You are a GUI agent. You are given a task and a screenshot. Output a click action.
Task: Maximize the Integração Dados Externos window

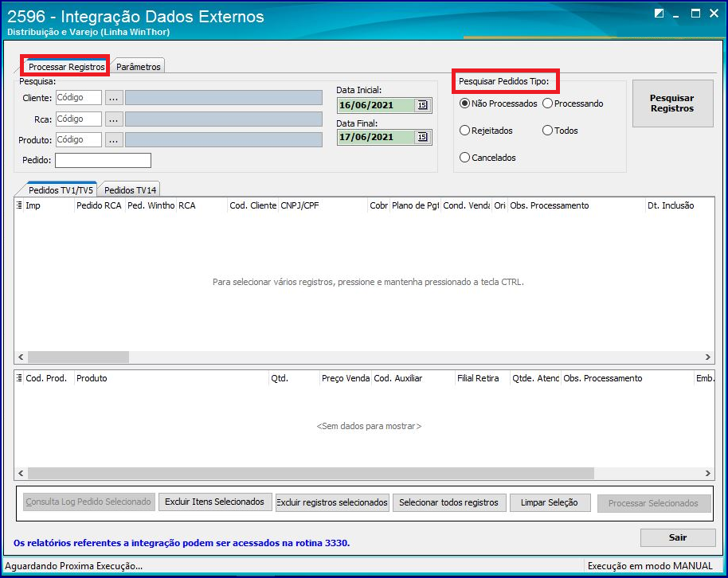(x=695, y=14)
